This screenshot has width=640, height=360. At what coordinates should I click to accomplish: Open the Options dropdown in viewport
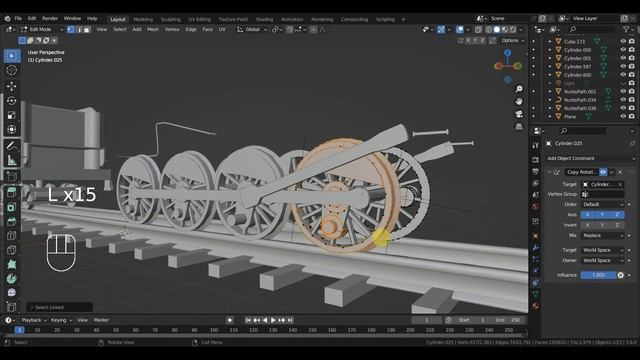click(513, 40)
